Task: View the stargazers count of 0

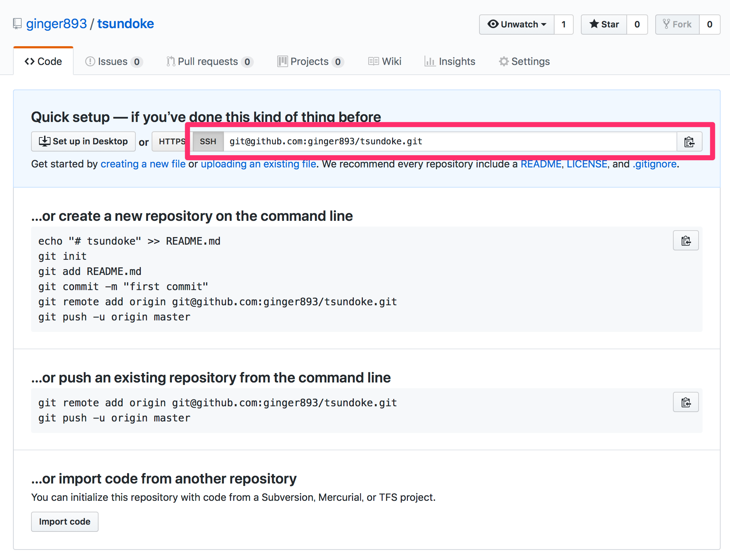Action: (637, 25)
